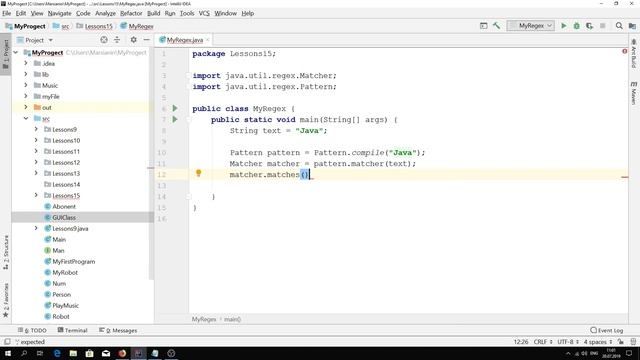Toggle the Maven side panel
The image size is (640, 360).
click(633, 93)
